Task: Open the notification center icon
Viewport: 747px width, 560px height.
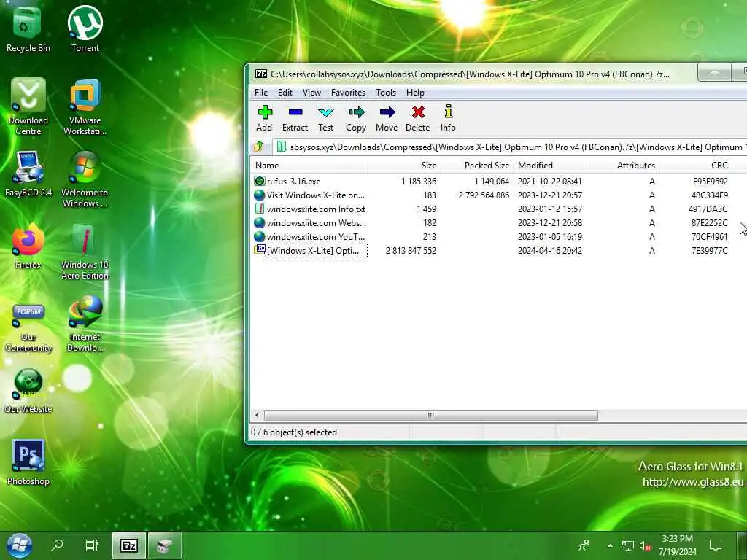Action: click(x=716, y=545)
